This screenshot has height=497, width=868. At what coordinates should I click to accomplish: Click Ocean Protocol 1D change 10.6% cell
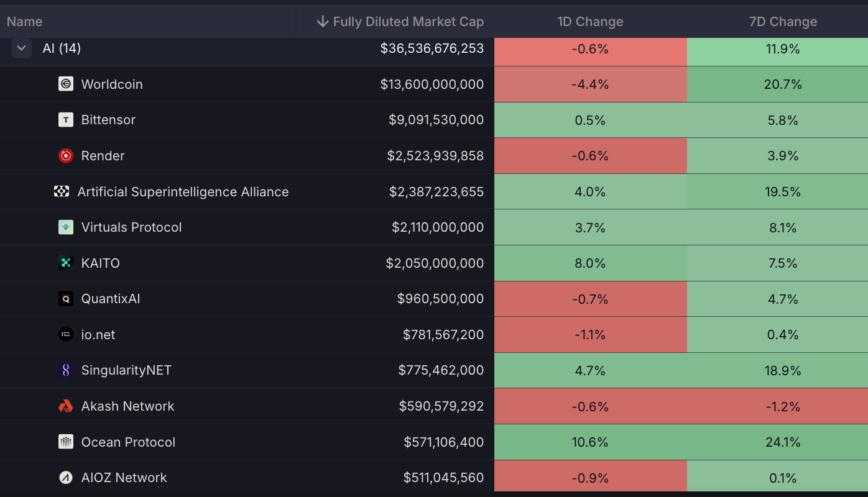[591, 442]
